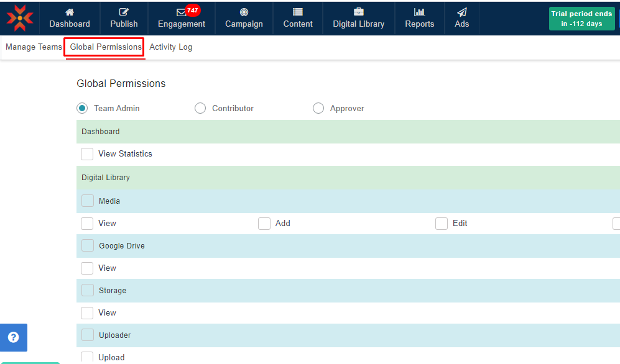Open Campaign via the target icon
The height and width of the screenshot is (364, 620).
click(x=244, y=12)
